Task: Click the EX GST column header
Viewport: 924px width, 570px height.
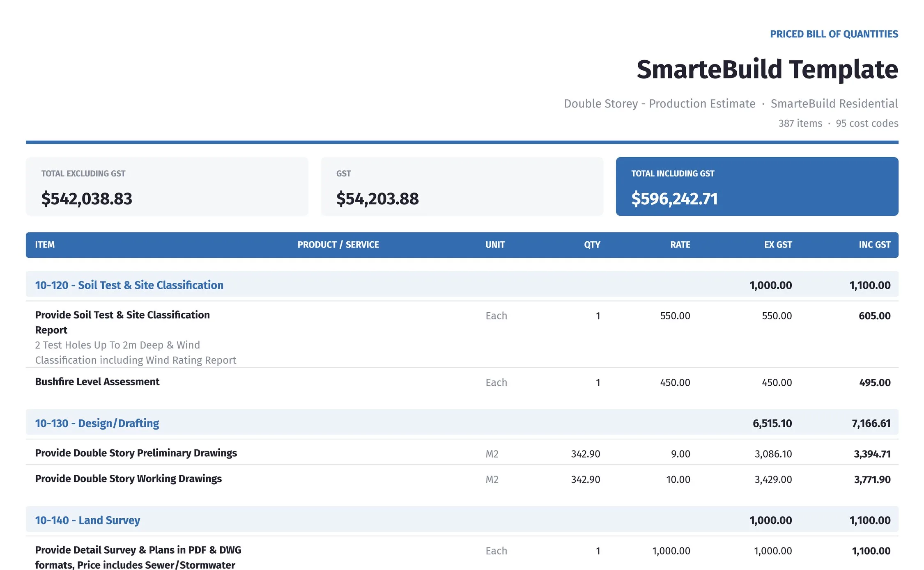Action: pyautogui.click(x=778, y=245)
